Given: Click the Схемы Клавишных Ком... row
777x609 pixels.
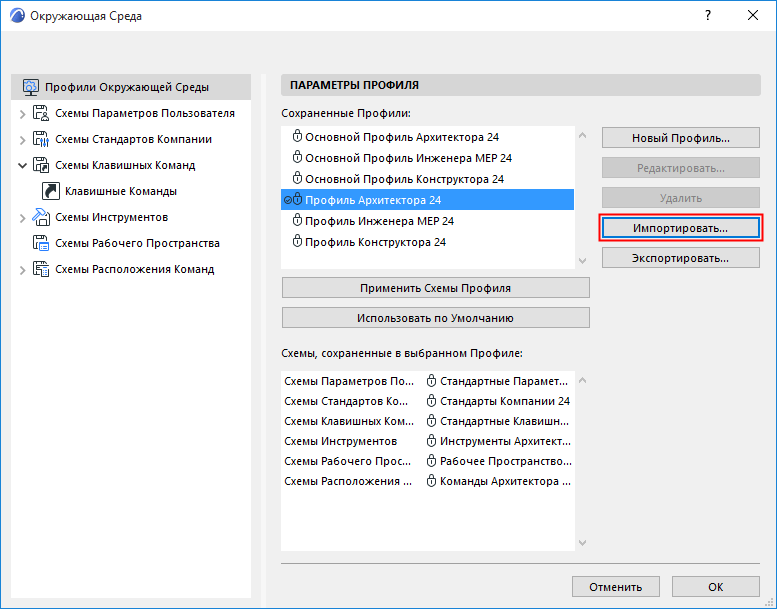Looking at the screenshot, I should click(428, 421).
